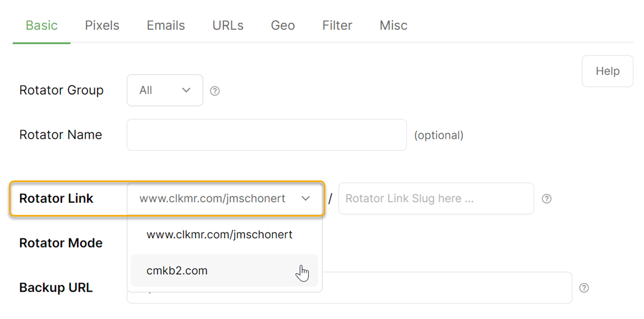Switch to the URLs tab
Screen dimensions: 644x319
tap(228, 26)
